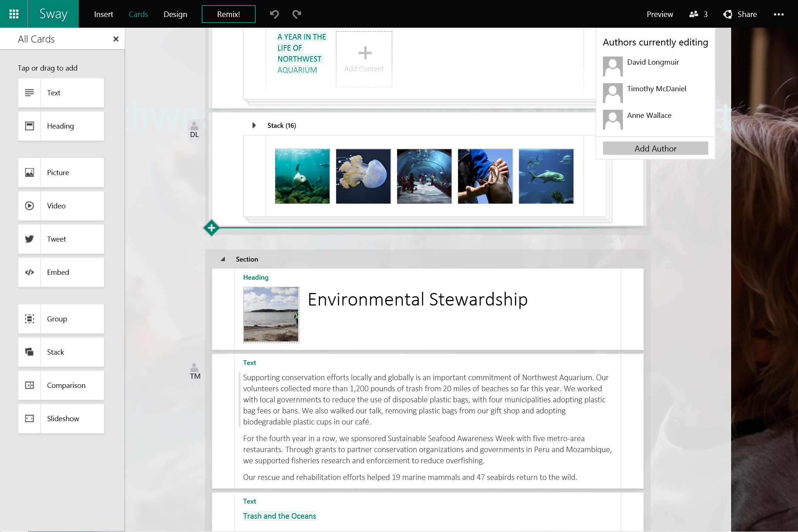Select the Text card icon
This screenshot has height=532, width=798.
click(30, 92)
